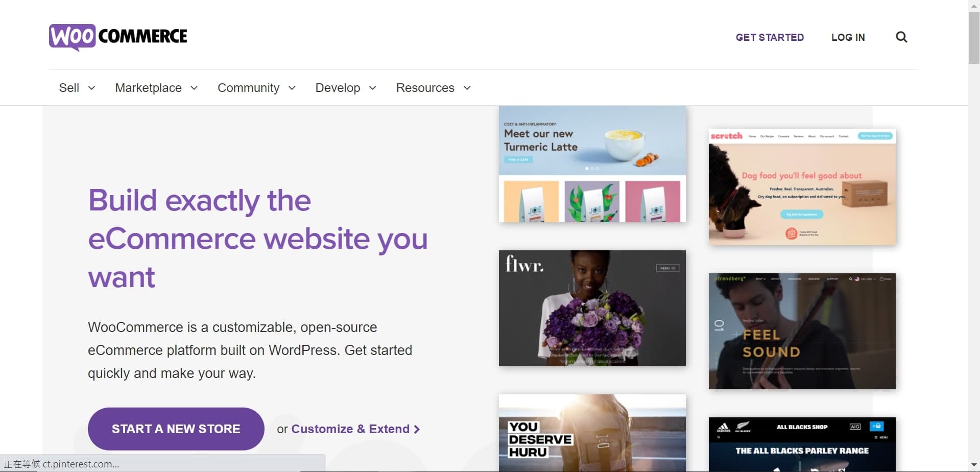The height and width of the screenshot is (472, 980).
Task: Open the search magnifier icon
Action: [901, 37]
